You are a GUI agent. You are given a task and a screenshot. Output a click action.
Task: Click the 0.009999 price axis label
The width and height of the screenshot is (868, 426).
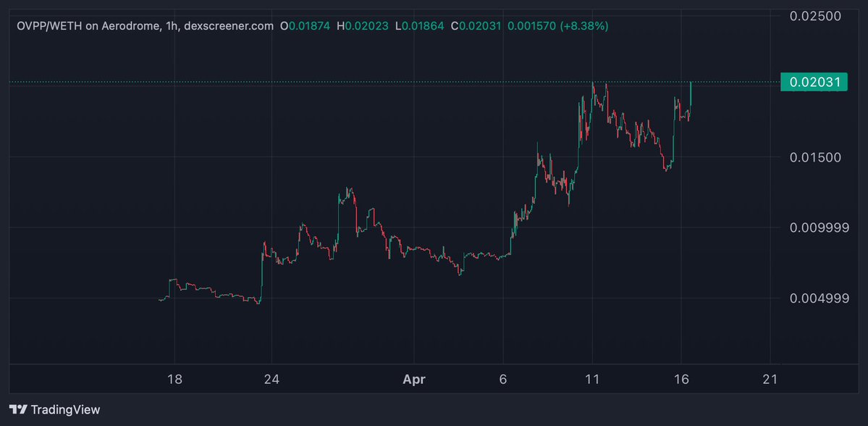point(819,227)
